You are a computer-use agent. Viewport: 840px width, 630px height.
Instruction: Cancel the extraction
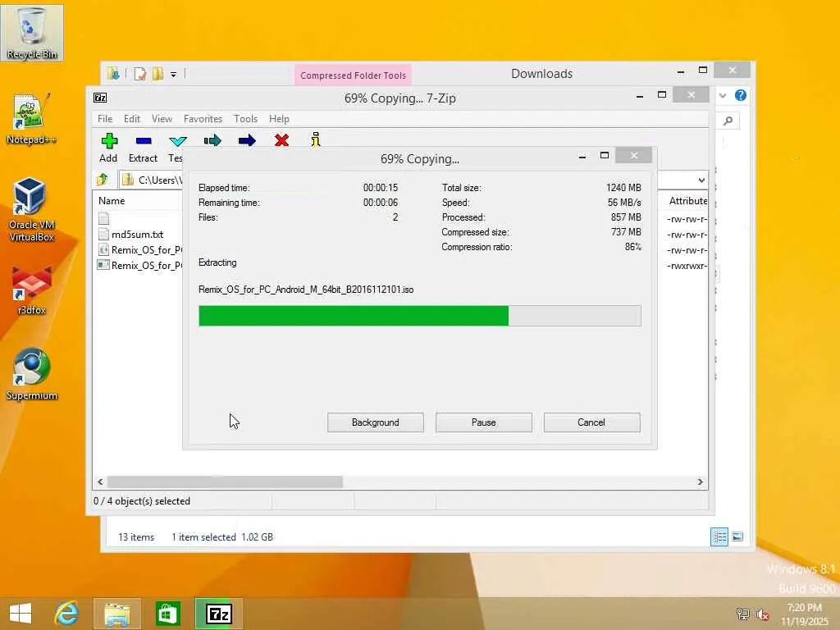click(x=591, y=422)
